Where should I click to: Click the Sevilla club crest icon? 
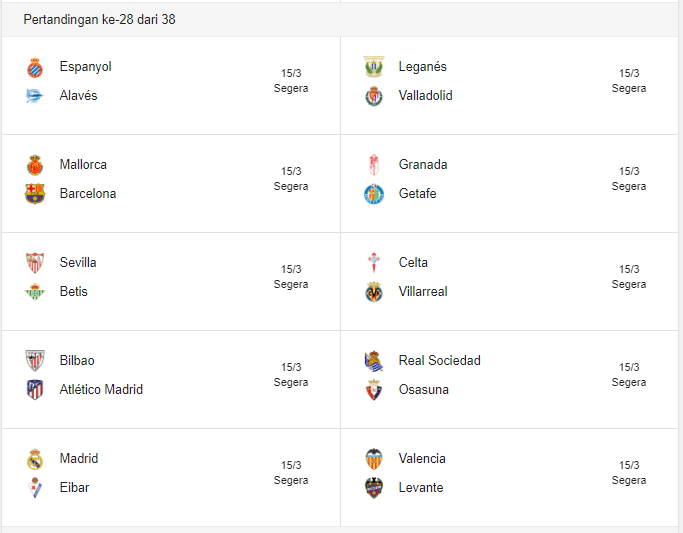35,263
